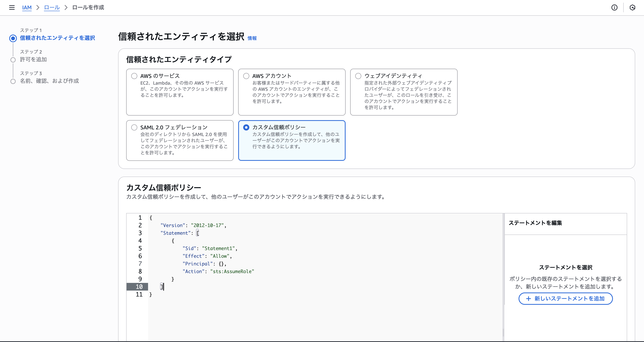Open the info panel icon
This screenshot has width=644, height=342.
[x=614, y=7]
